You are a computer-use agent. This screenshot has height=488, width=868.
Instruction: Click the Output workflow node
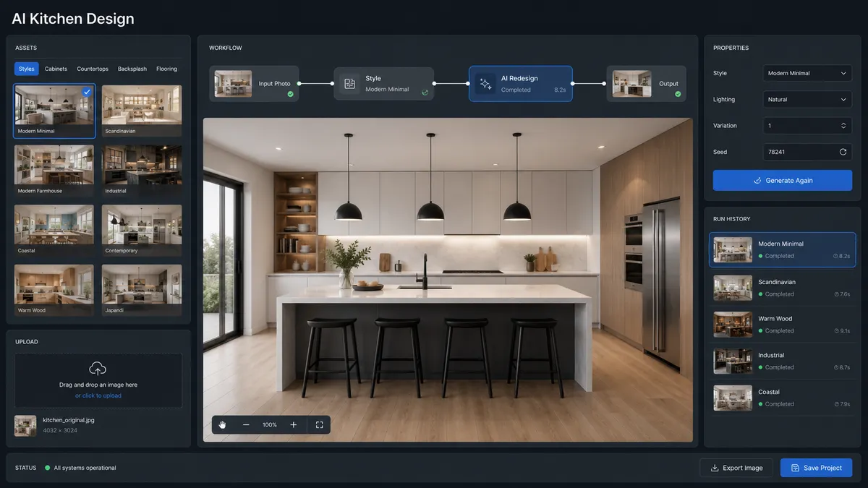pyautogui.click(x=646, y=84)
